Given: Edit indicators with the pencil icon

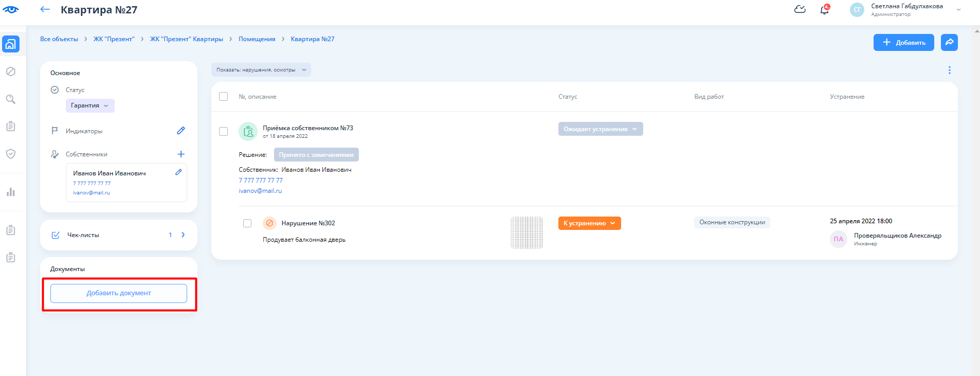Looking at the screenshot, I should [x=180, y=131].
